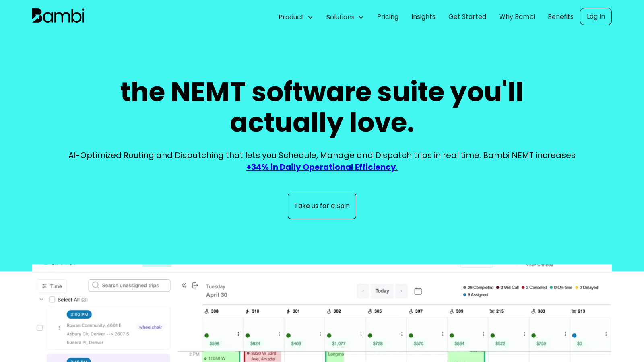Open the Insights menu item

[423, 16]
